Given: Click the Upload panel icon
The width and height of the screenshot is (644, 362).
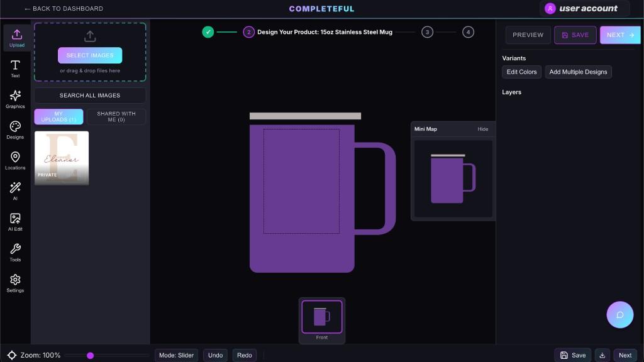Looking at the screenshot, I should tap(16, 38).
